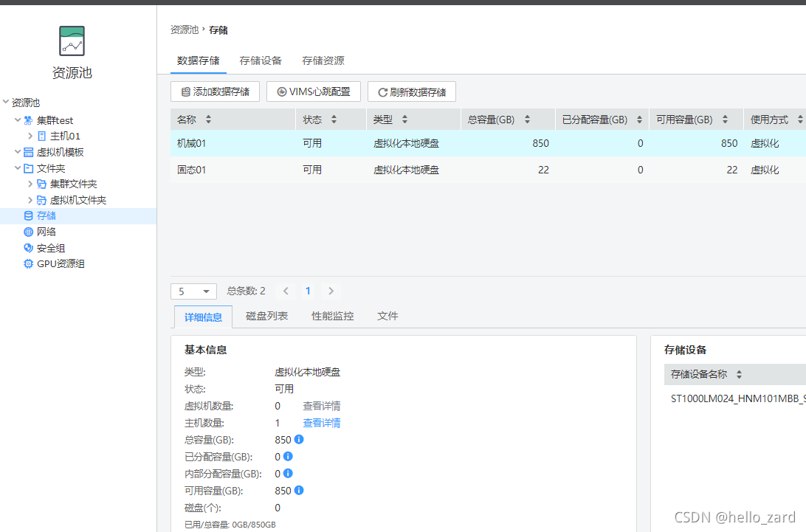806x532 pixels.
Task: Click the info icon beside 已分配容量(GB) value
Action: pyautogui.click(x=288, y=457)
